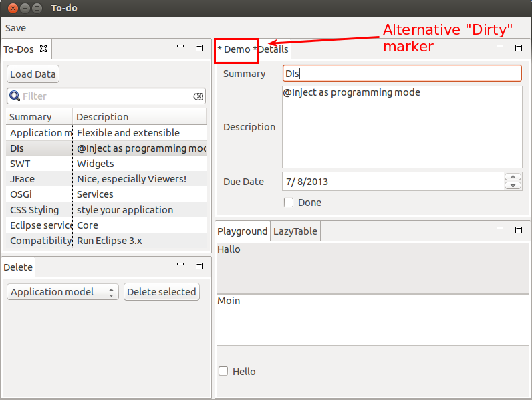Click into the Summary text field
Screen dimensions: 532x401
click(x=402, y=74)
